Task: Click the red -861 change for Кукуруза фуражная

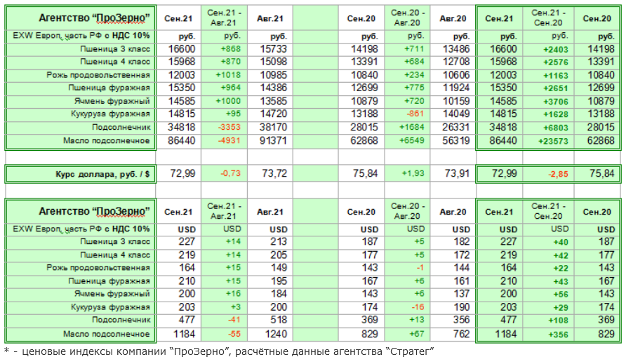Action: pyautogui.click(x=415, y=114)
